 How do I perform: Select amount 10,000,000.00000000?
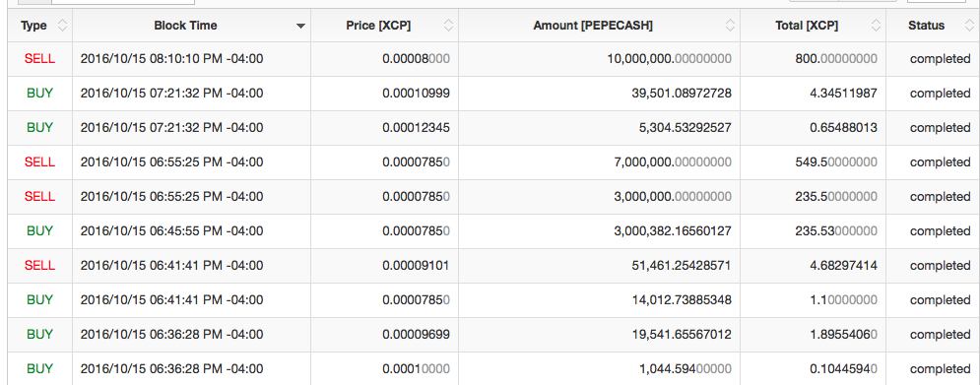click(x=669, y=59)
